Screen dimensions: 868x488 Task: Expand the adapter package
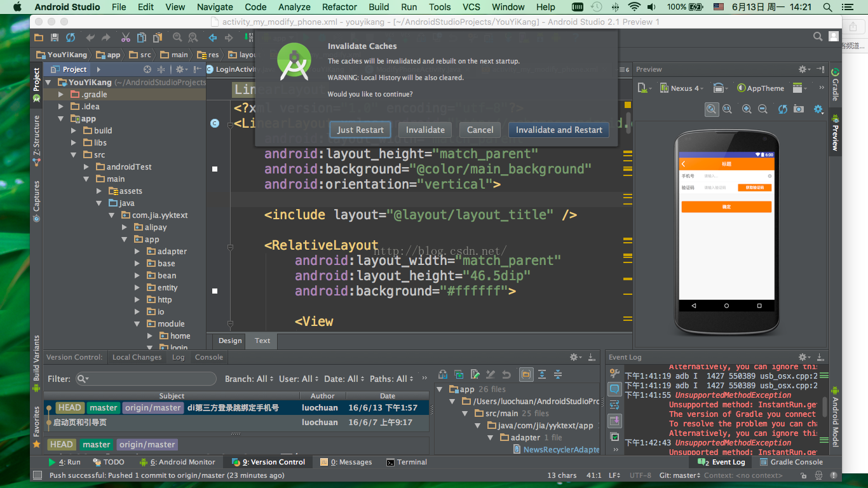pyautogui.click(x=137, y=251)
